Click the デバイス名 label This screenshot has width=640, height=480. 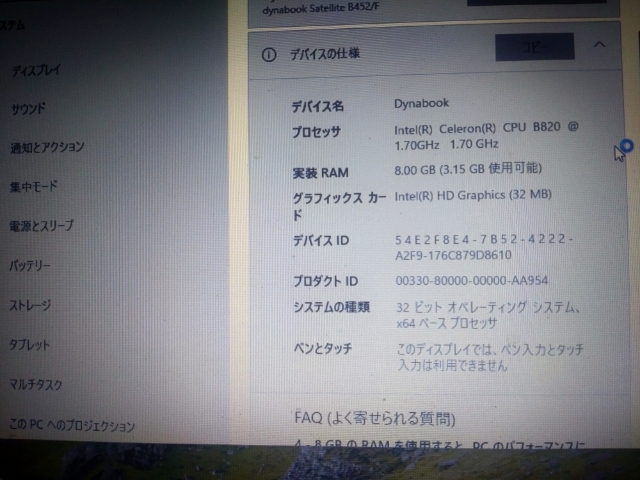pyautogui.click(x=317, y=107)
